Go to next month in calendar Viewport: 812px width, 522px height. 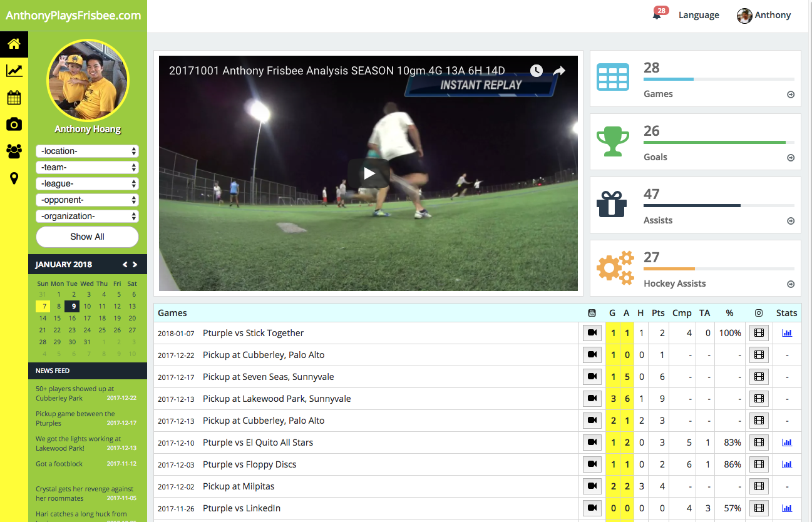pyautogui.click(x=135, y=265)
